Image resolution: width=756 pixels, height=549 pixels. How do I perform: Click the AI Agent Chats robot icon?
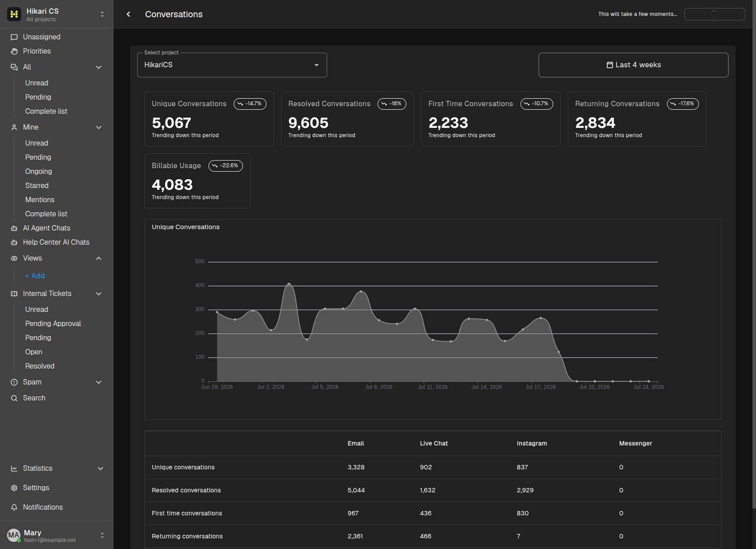pos(14,228)
